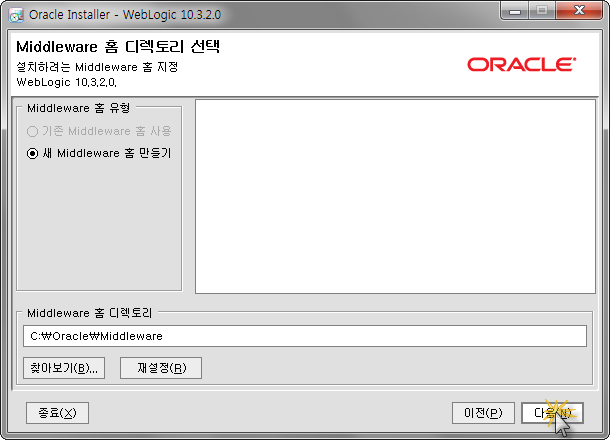The height and width of the screenshot is (440, 610).
Task: Maximize the Oracle Installer window
Action: coord(542,11)
